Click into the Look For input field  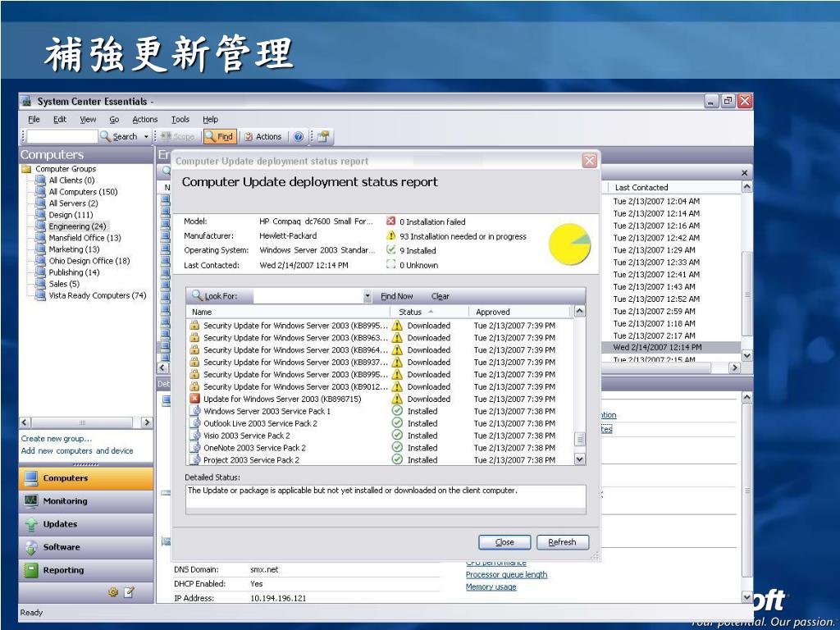308,296
